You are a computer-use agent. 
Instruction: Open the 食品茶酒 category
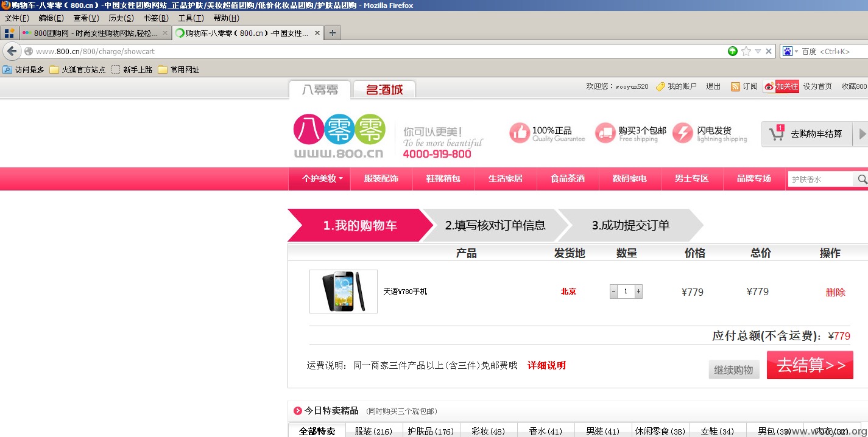pos(568,179)
